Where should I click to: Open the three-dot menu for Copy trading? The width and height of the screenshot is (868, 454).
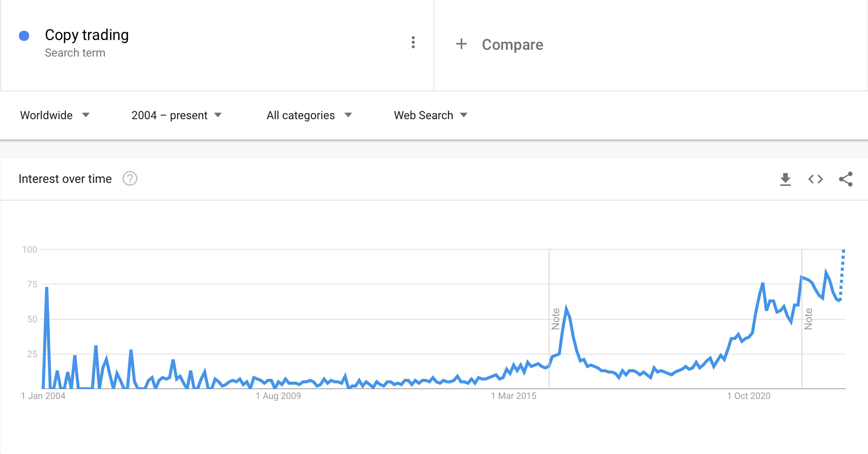413,42
